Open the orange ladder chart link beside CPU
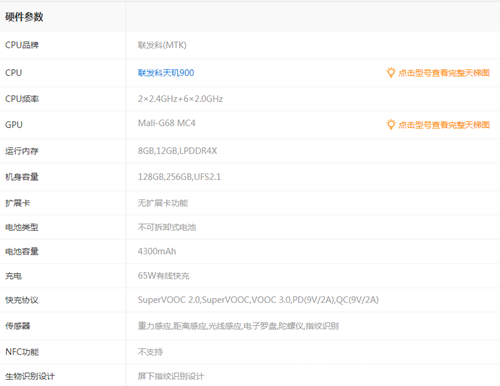Screen dimensions: 500x386 (444, 73)
